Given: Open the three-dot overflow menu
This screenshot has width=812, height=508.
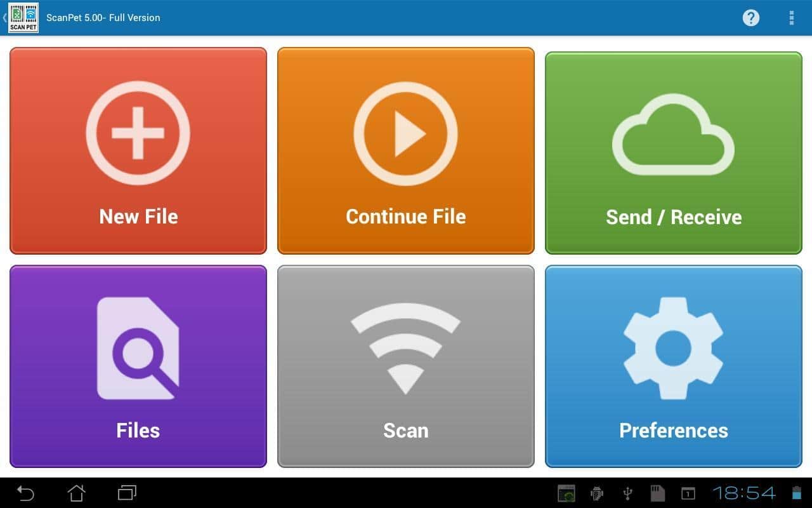Looking at the screenshot, I should 791,18.
